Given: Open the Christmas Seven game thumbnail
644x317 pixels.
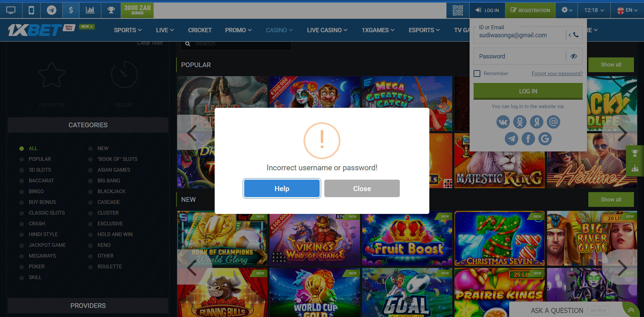Looking at the screenshot, I should click(499, 238).
